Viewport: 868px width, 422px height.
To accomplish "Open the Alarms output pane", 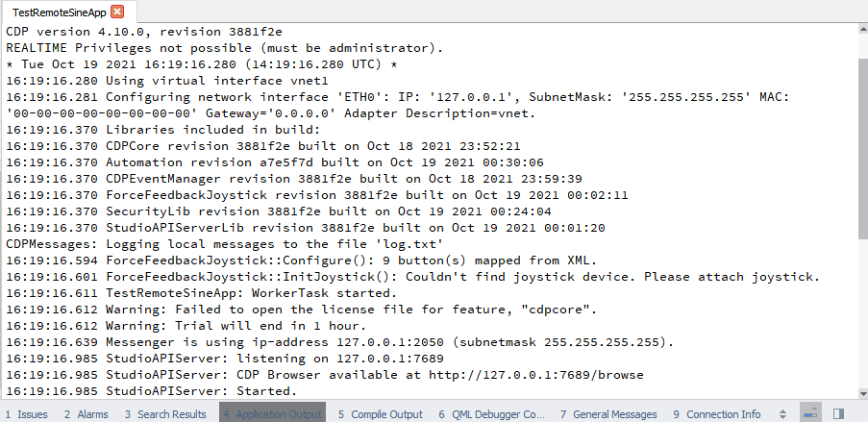I will [87, 414].
